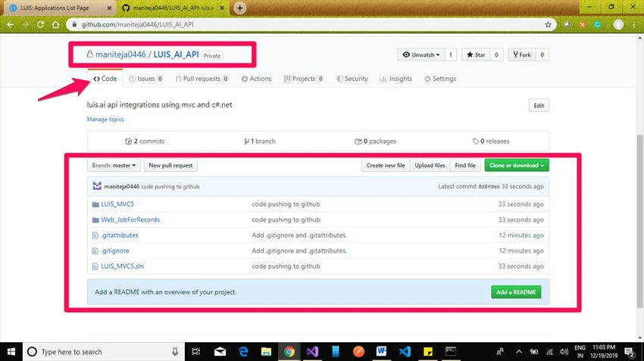The height and width of the screenshot is (361, 644).
Task: Fork the repository
Action: point(521,54)
